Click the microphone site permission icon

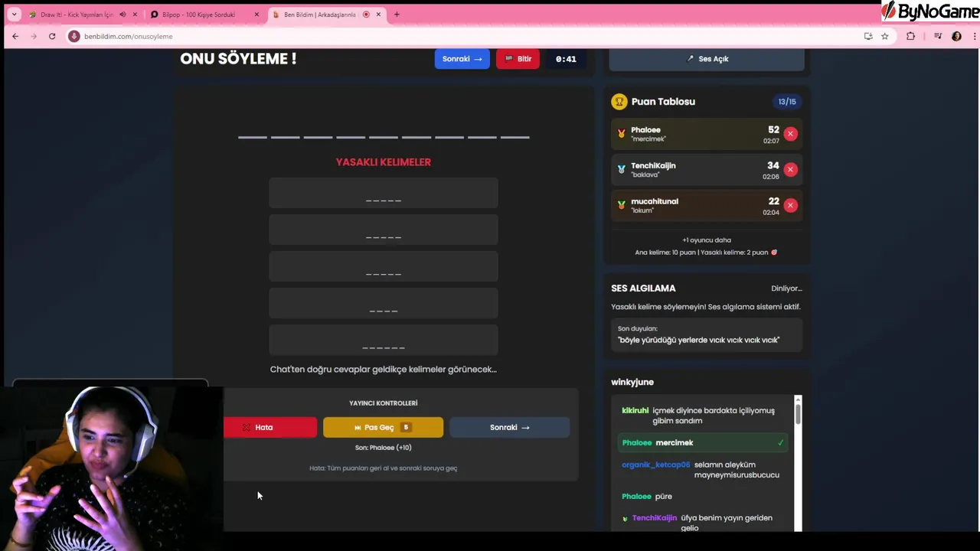click(x=74, y=36)
